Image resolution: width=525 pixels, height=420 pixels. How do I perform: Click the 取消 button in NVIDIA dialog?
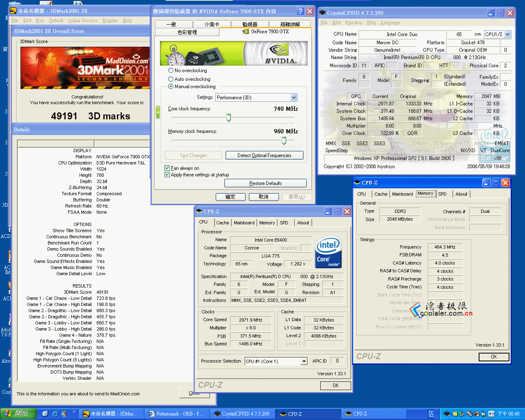coord(263,197)
